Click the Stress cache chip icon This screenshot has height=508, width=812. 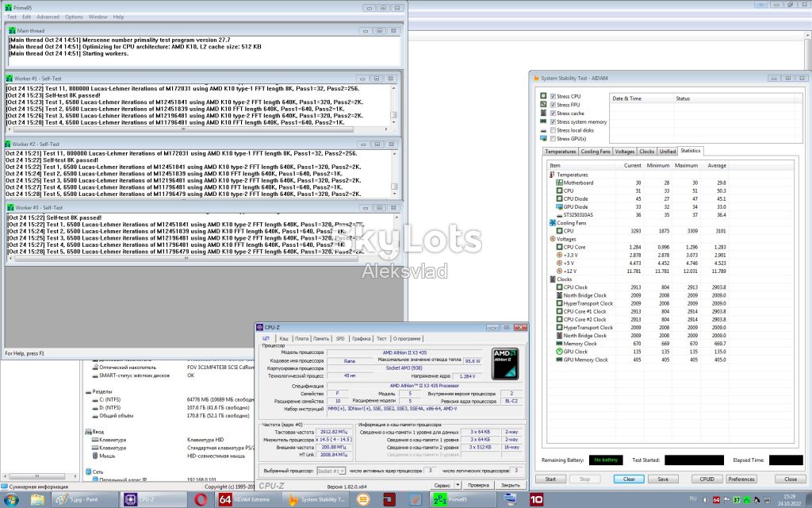[543, 113]
